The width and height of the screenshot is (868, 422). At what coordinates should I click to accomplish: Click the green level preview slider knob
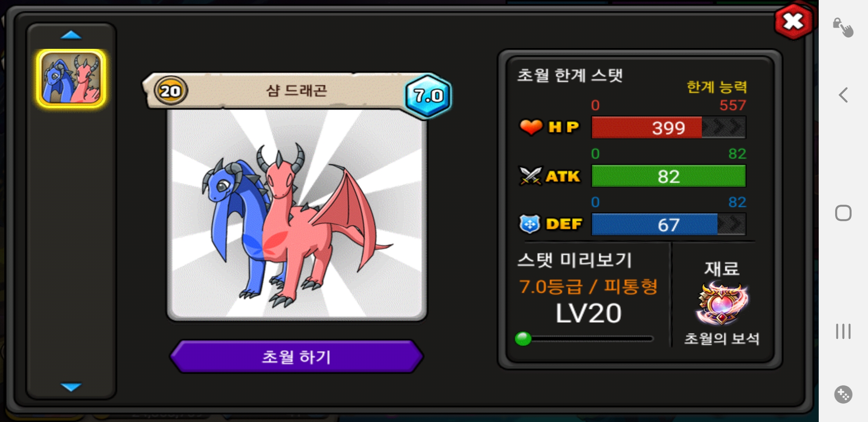[523, 338]
